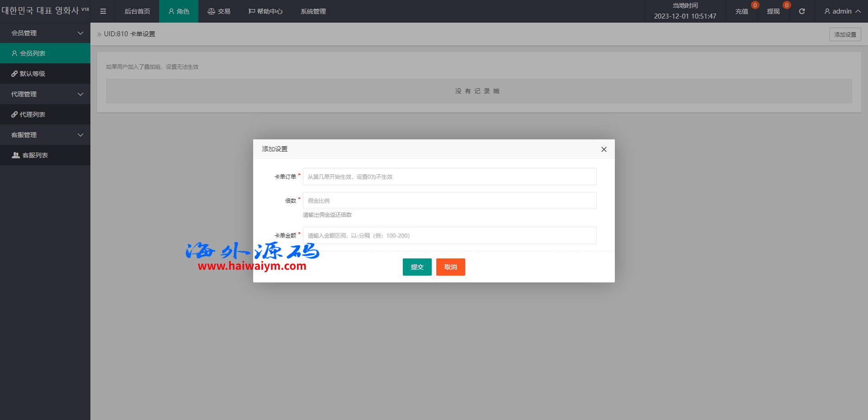
Task: Click the 提现 notification badge
Action: (786, 5)
